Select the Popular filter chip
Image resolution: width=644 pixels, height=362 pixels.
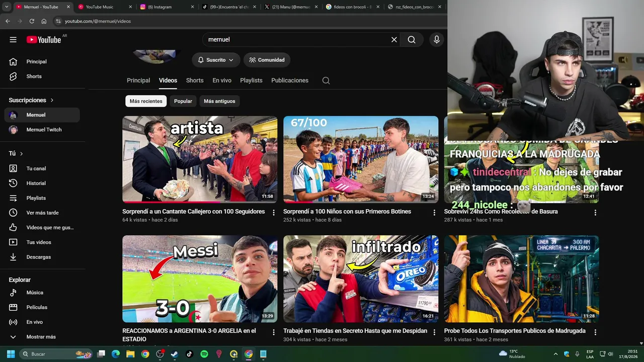pyautogui.click(x=183, y=101)
